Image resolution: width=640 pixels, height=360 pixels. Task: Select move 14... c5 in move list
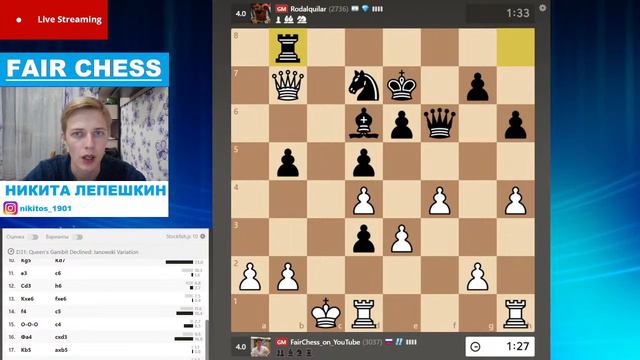[x=58, y=311]
